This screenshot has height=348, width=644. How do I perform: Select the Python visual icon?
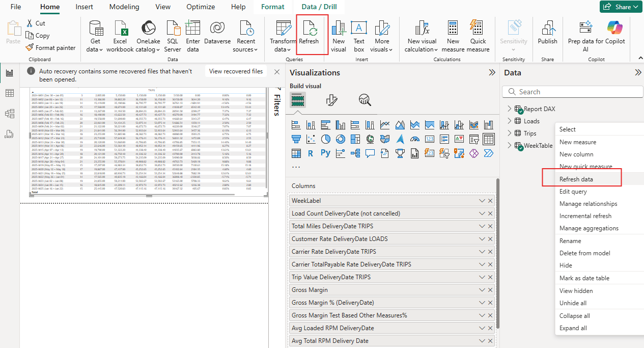coord(325,153)
